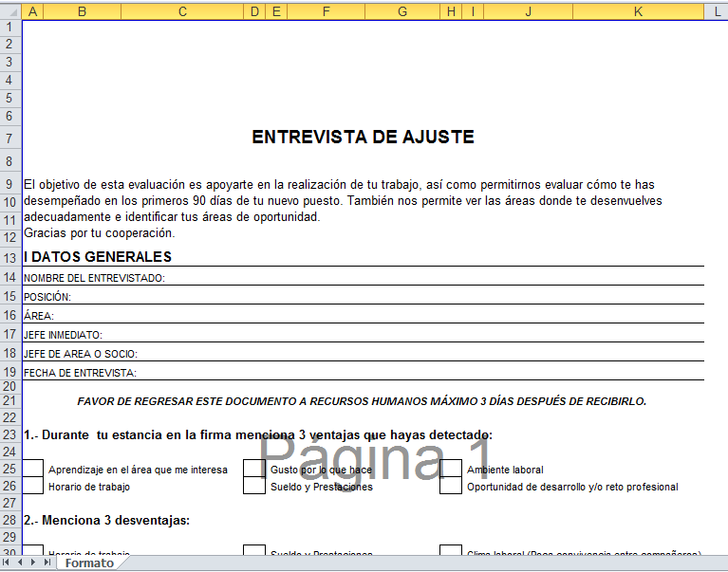The image size is (728, 572).
Task: Select column C header
Action: [182, 11]
